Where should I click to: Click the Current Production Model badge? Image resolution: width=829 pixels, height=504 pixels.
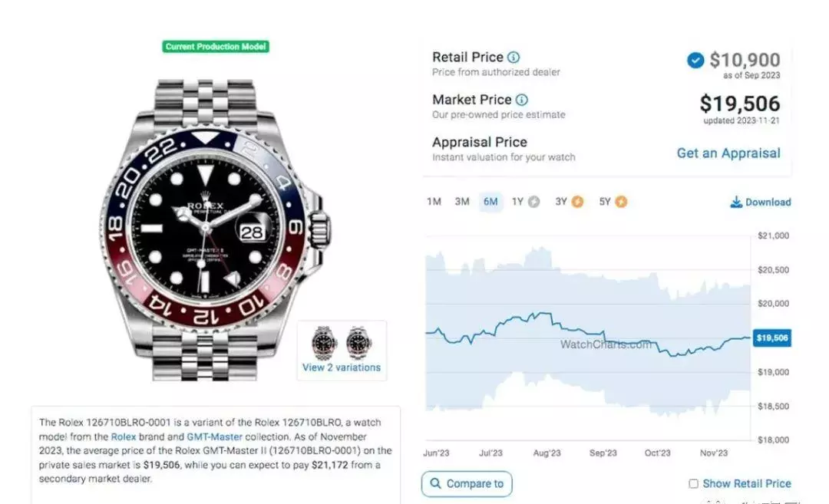216,47
